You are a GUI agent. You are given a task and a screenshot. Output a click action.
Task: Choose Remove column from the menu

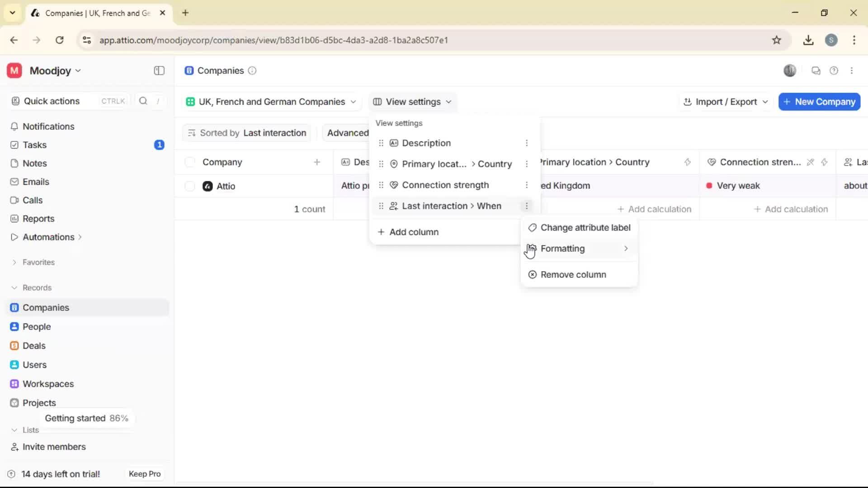pyautogui.click(x=574, y=274)
